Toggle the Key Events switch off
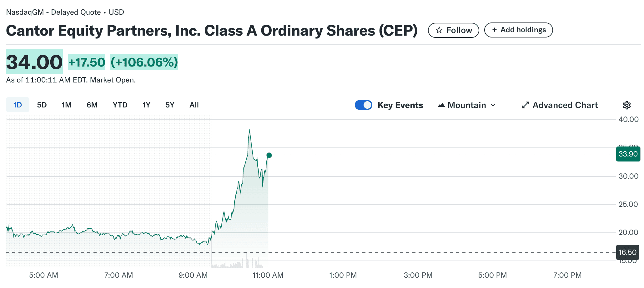 coord(364,105)
